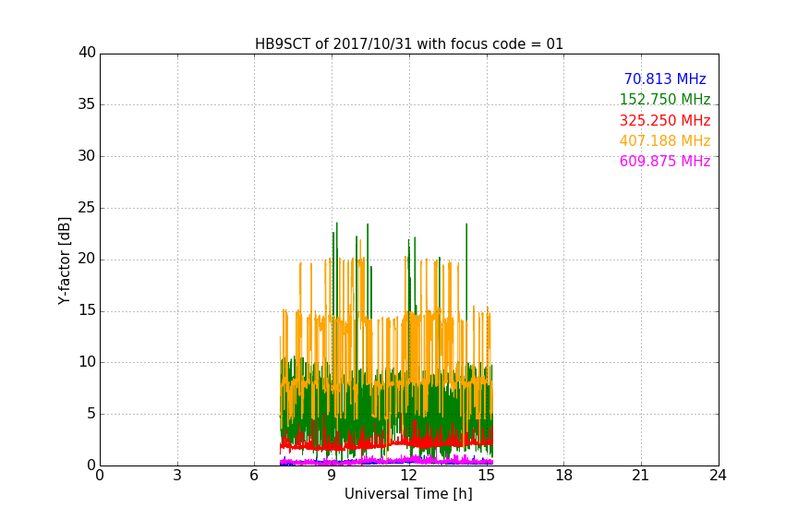Click the x-axis tick value 6
The width and height of the screenshot is (798, 532).
(x=254, y=476)
